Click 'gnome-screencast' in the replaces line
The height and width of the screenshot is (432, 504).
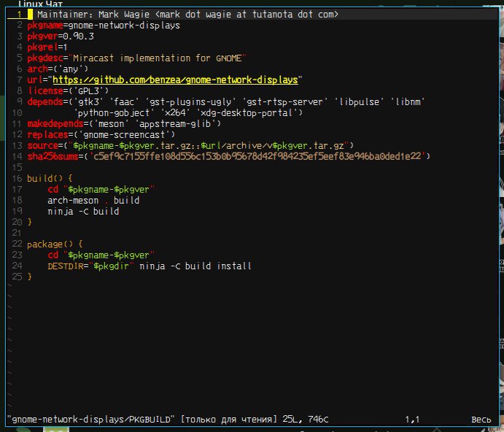(x=124, y=135)
